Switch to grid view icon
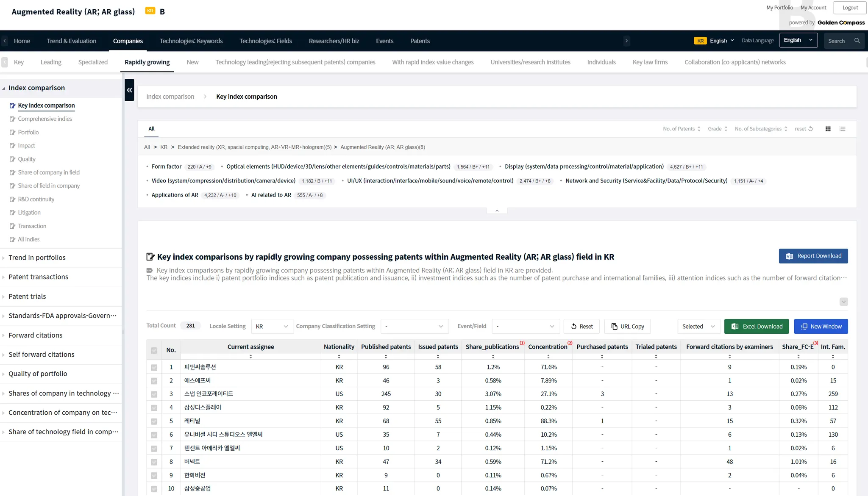868x496 pixels. click(828, 129)
